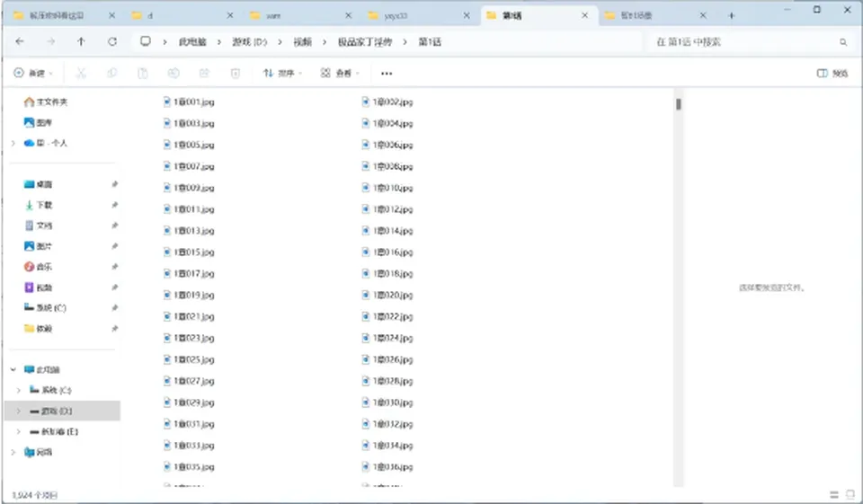Select the file ending 033.jpg
Viewport: 863px width, 504px height.
pos(188,445)
